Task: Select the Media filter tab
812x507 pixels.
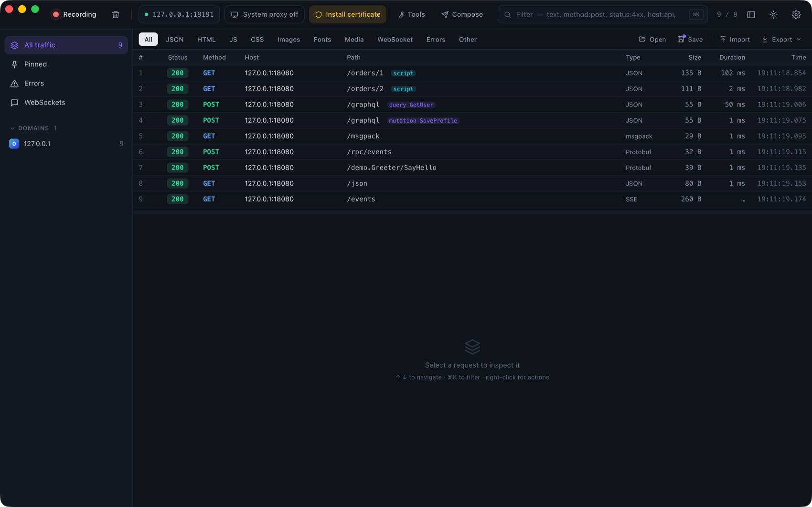Action: click(x=354, y=40)
